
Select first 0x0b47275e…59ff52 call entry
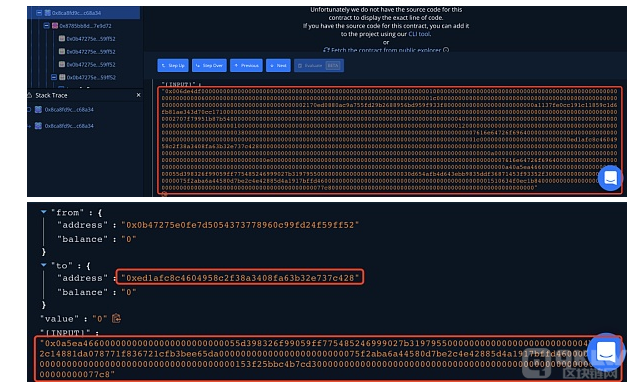pos(87,39)
